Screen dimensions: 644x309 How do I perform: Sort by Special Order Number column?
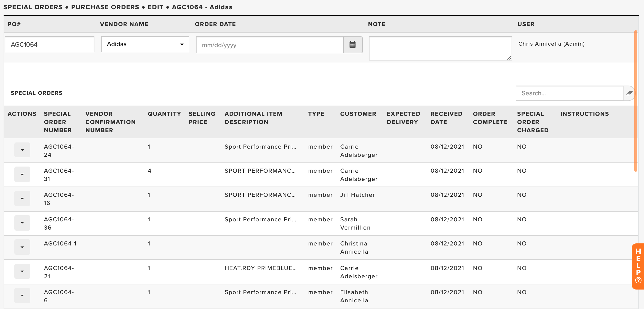tap(58, 122)
